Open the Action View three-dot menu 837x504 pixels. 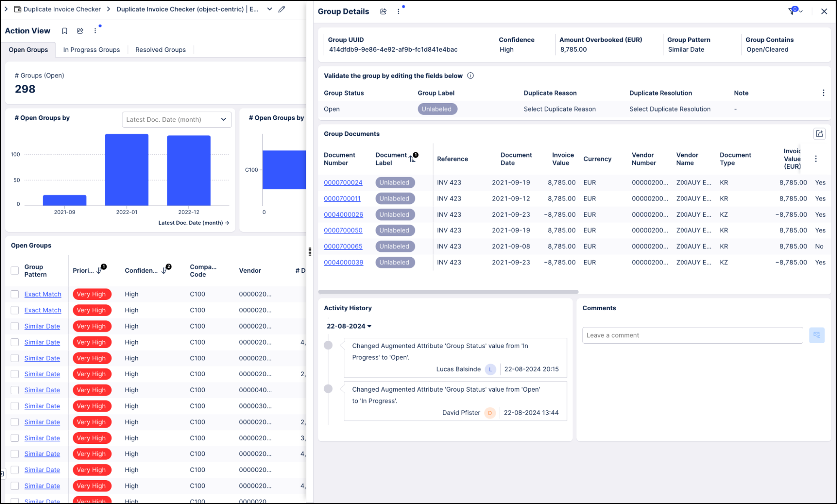(95, 31)
